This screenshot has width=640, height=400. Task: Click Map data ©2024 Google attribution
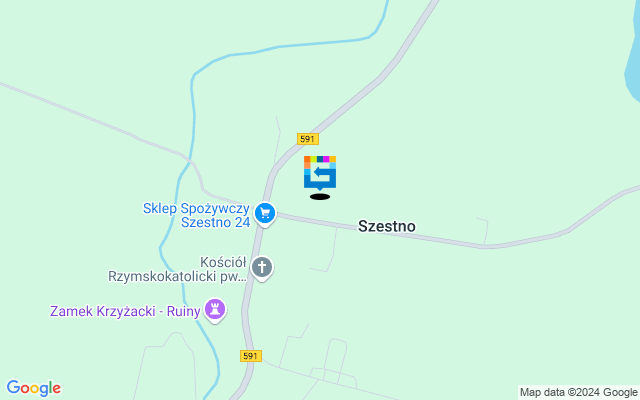click(578, 393)
